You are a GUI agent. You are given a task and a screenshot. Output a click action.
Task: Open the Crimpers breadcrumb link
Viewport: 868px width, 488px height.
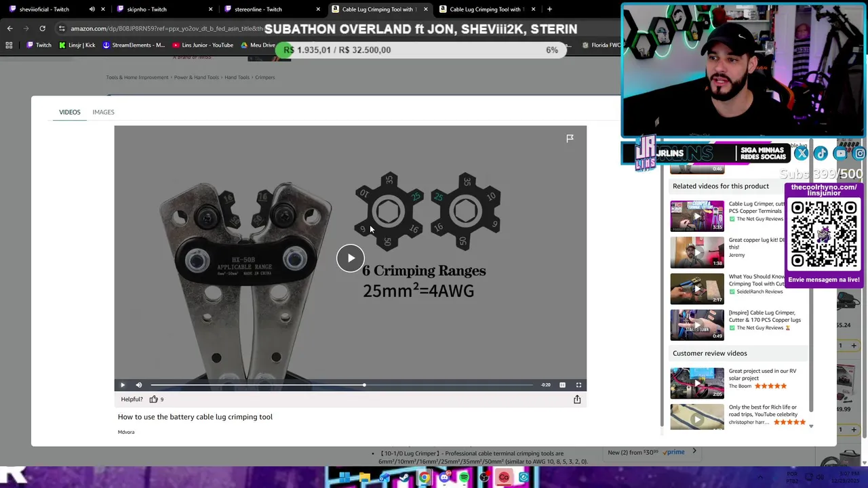pyautogui.click(x=264, y=77)
